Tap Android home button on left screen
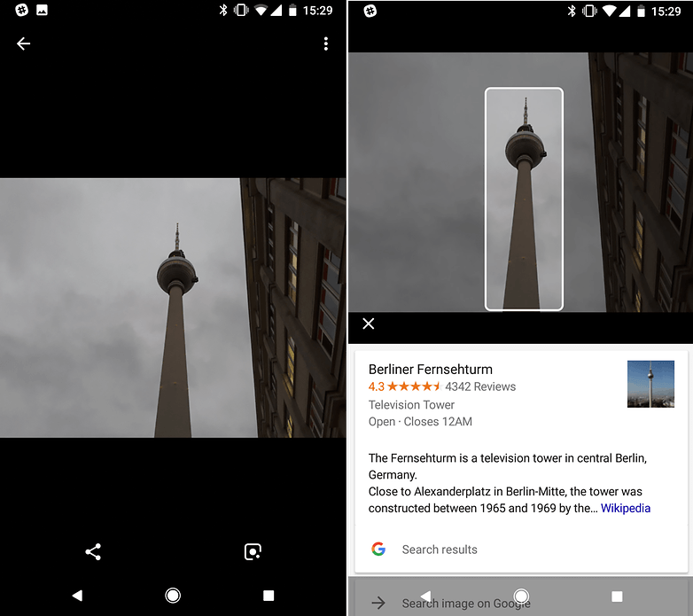This screenshot has width=693, height=616. (173, 596)
